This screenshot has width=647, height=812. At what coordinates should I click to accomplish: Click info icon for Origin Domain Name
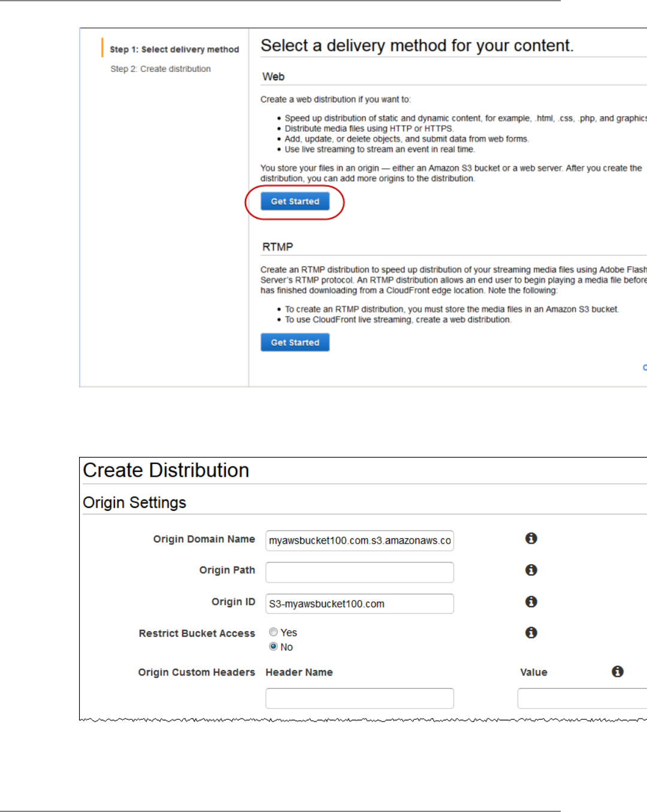click(531, 538)
